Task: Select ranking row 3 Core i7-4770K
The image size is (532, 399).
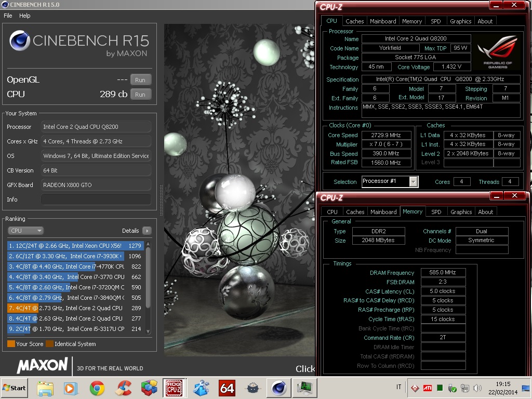Action: coord(75,267)
